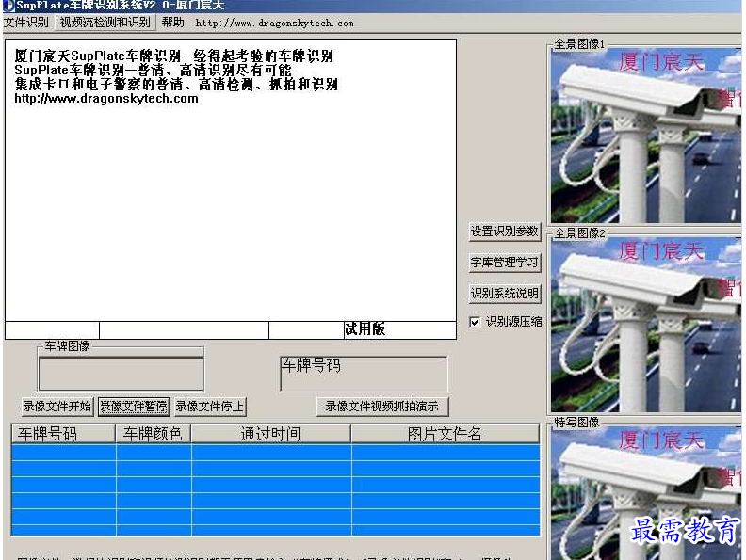The height and width of the screenshot is (560, 746).
Task: Click the 试用版 status text
Action: [365, 329]
